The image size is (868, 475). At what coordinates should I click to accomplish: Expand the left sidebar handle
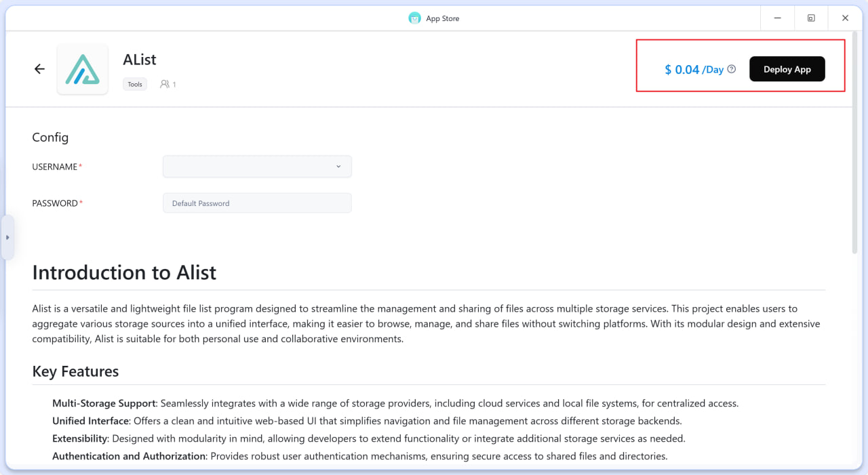7,237
